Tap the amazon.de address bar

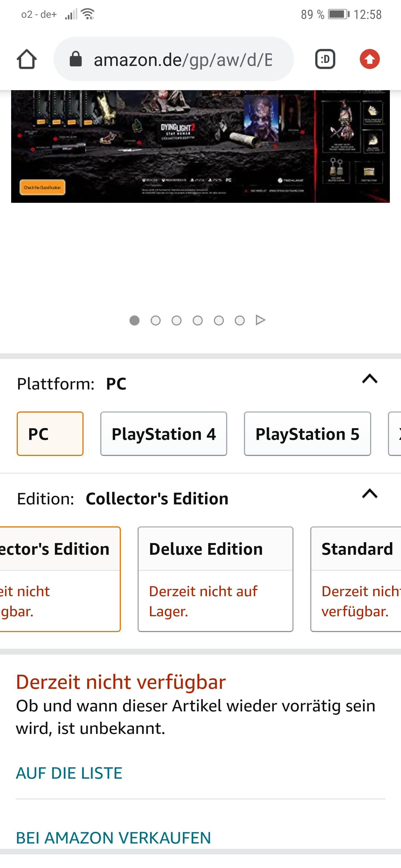(x=173, y=59)
